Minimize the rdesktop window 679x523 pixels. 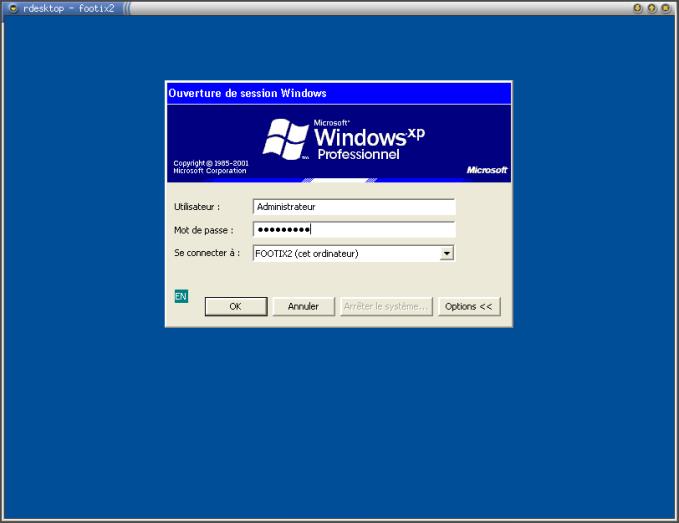coord(638,7)
